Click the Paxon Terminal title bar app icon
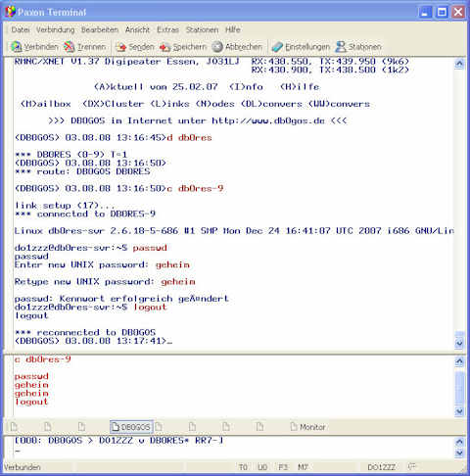Image resolution: width=470 pixels, height=476 pixels. click(10, 12)
